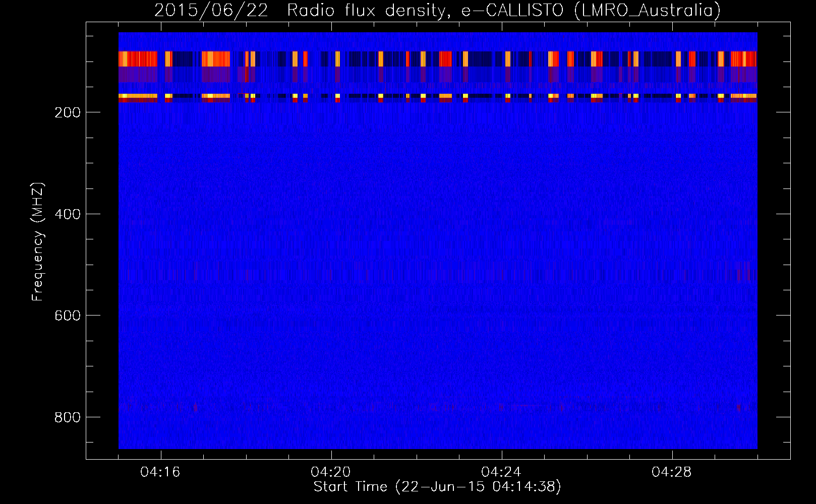Screen dimensions: 816x504
Task: Click the '04:20' time tick label
Action: (x=331, y=472)
